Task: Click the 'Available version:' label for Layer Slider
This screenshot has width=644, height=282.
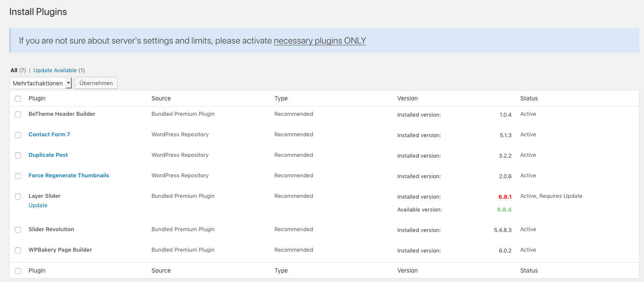Action: coord(419,210)
